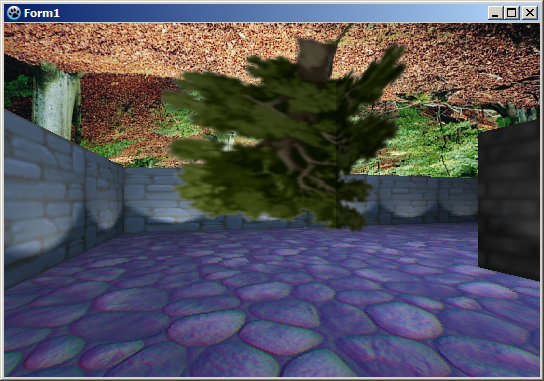Click the purple cobblestone floor
This screenshot has width=544, height=381.
point(271,305)
